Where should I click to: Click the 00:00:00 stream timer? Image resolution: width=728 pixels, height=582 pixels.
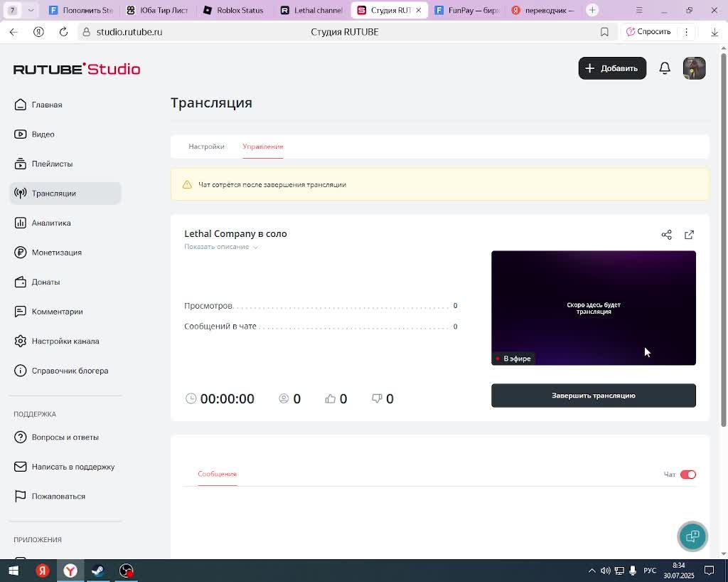[220, 398]
